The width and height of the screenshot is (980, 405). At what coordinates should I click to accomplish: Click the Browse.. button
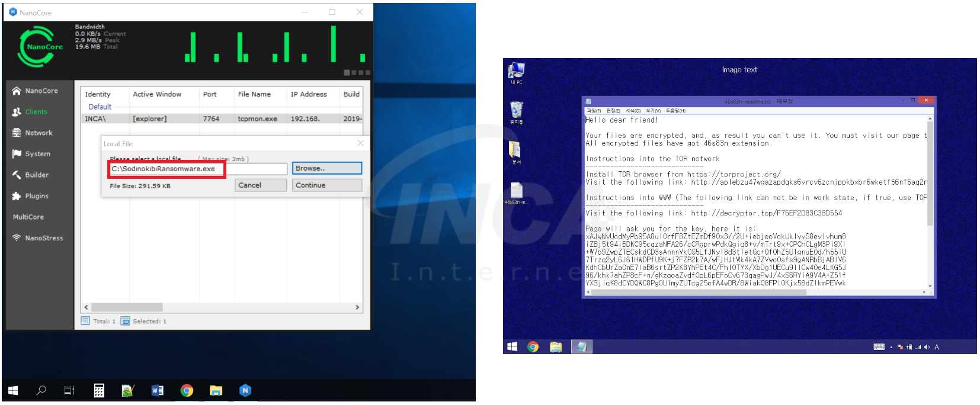click(327, 168)
